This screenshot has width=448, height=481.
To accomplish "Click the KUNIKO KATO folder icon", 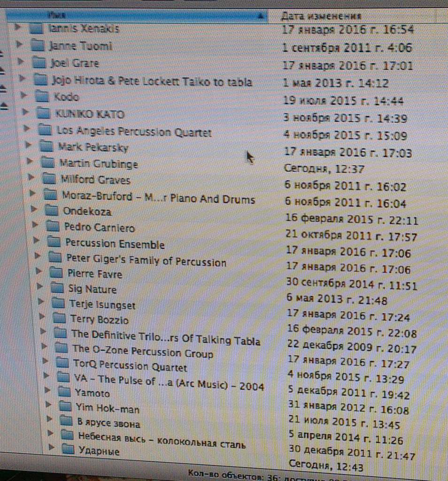I will click(x=43, y=113).
